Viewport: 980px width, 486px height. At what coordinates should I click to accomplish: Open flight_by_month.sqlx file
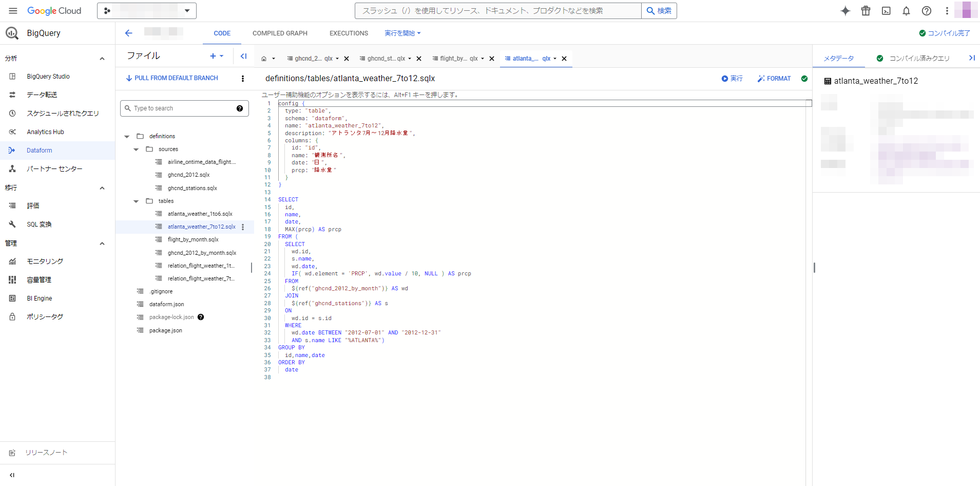193,240
